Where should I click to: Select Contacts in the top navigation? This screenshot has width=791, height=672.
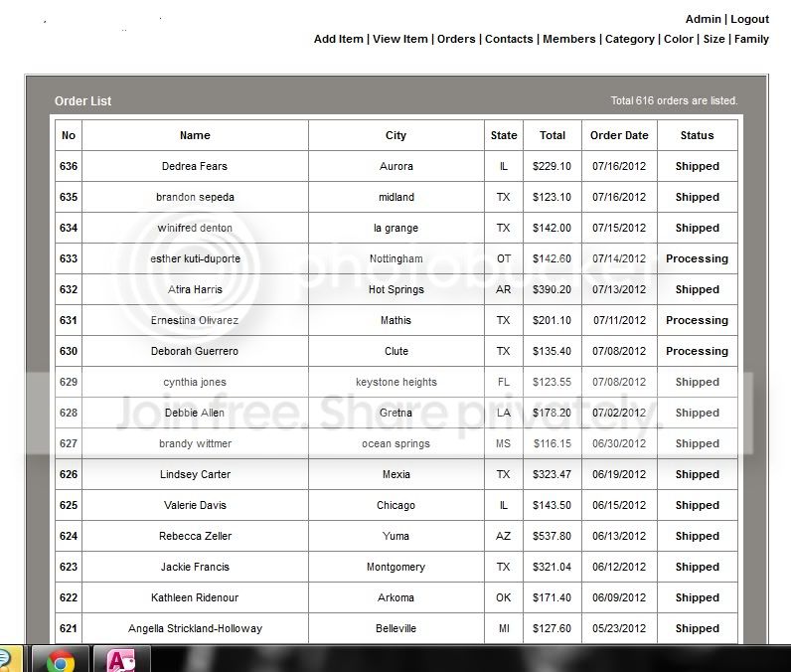click(509, 39)
